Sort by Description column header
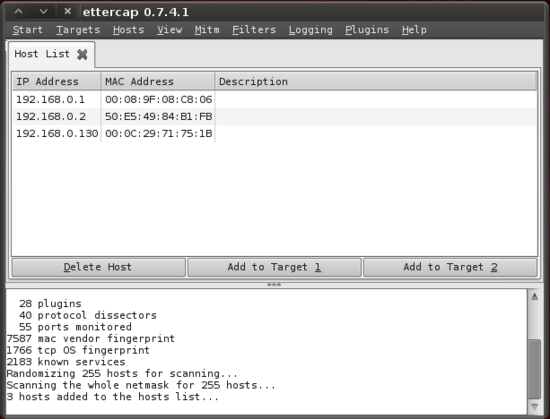This screenshot has height=419, width=550. point(376,81)
